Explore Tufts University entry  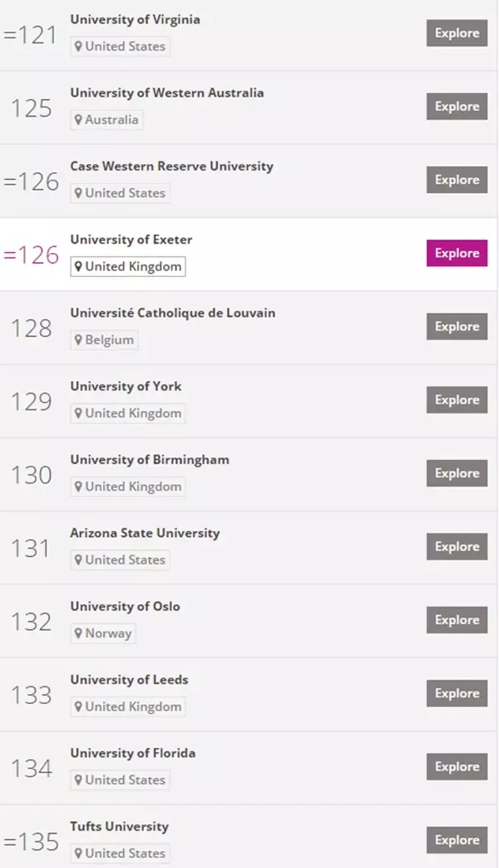point(457,840)
